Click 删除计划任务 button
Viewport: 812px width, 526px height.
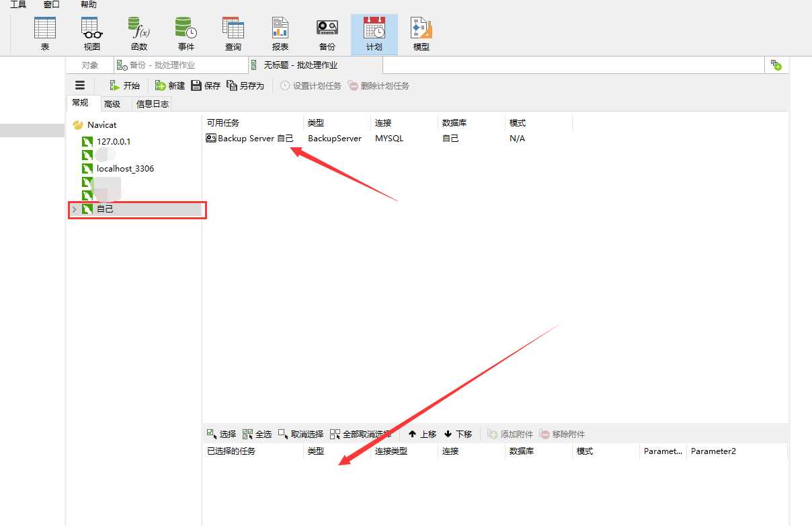(379, 85)
